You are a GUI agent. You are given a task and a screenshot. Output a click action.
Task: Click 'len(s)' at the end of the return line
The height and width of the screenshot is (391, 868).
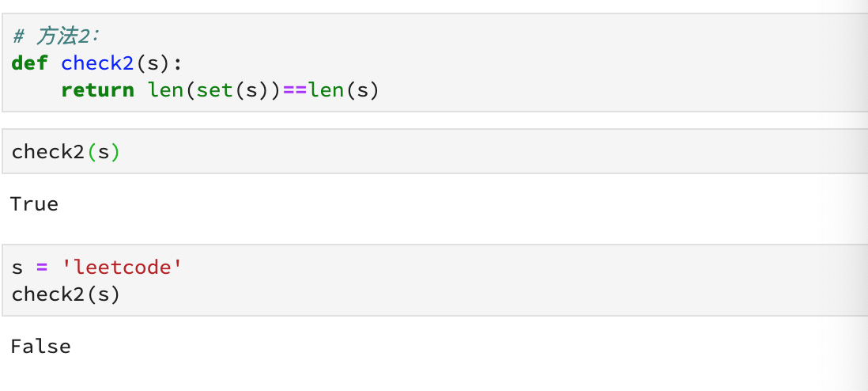coord(343,90)
